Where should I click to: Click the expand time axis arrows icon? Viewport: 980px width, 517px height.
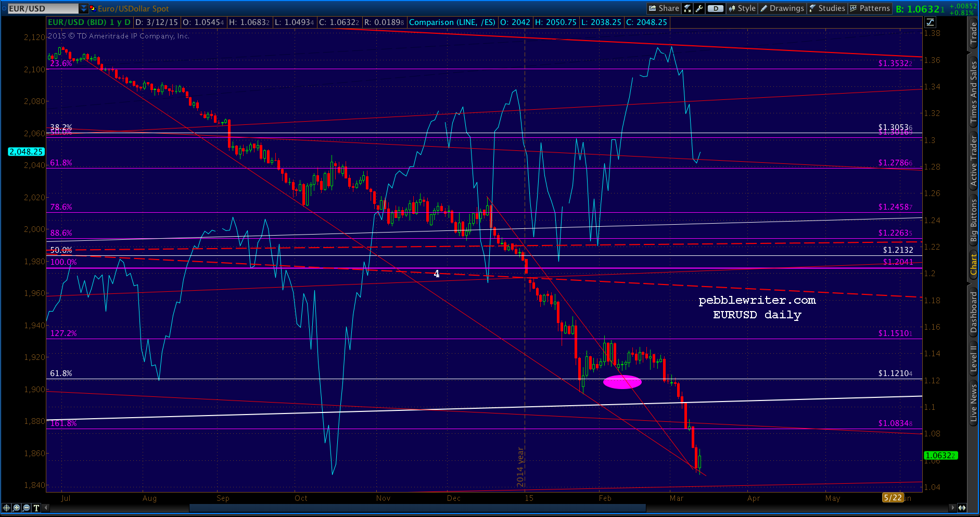(962, 508)
